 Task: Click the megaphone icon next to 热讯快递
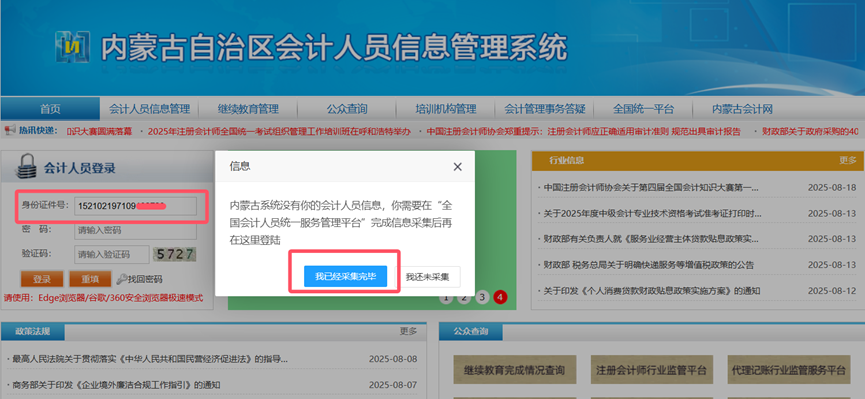coord(9,131)
